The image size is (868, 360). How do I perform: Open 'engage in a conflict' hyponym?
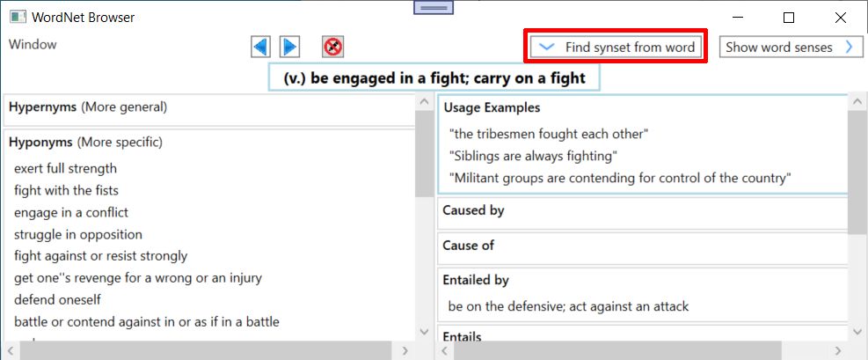point(71,213)
